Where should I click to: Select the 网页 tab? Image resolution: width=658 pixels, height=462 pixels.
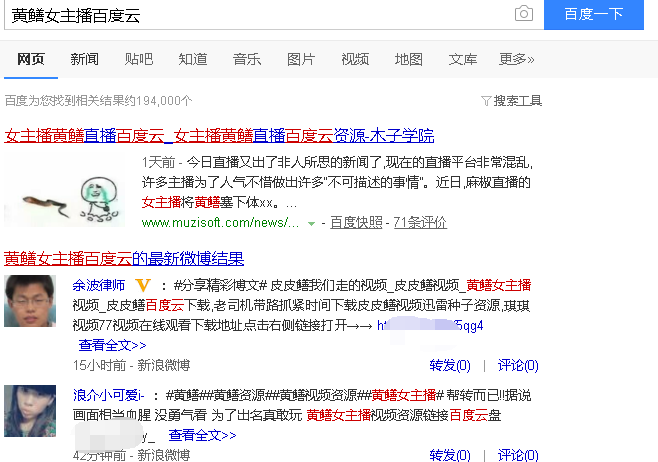tap(31, 59)
